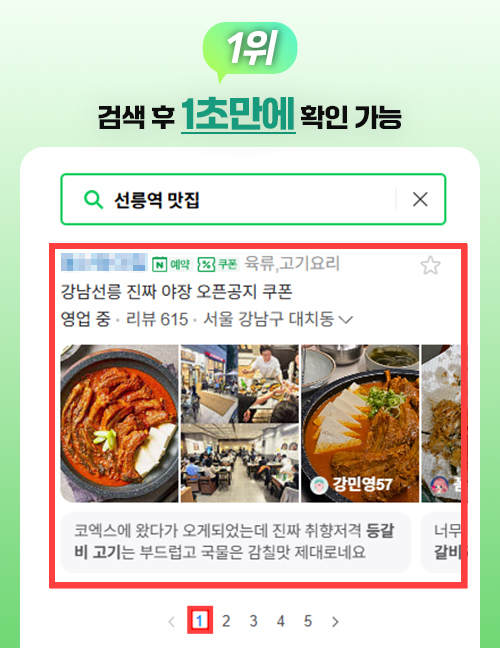Toggle the star favorite icon
This screenshot has height=648, width=500.
click(430, 265)
